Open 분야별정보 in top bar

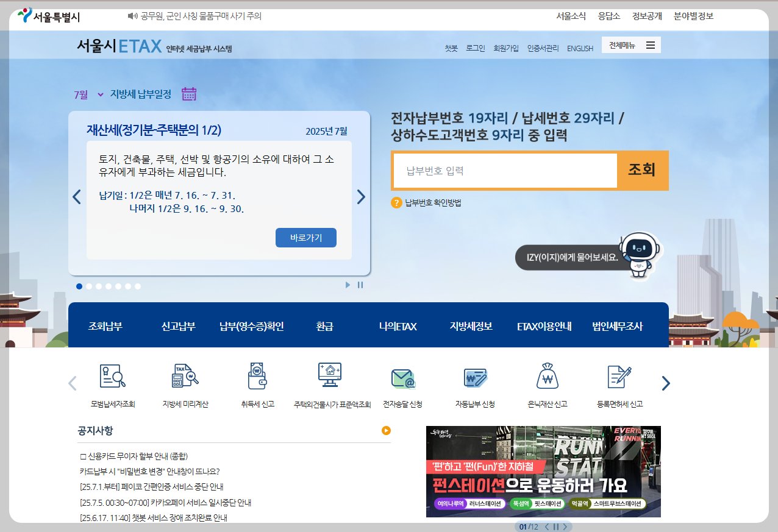(694, 16)
